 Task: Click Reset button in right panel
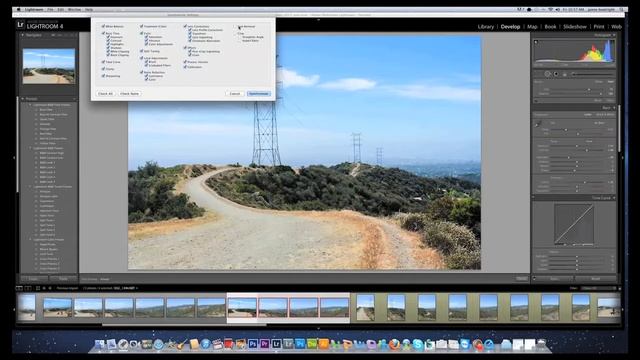coord(596,278)
